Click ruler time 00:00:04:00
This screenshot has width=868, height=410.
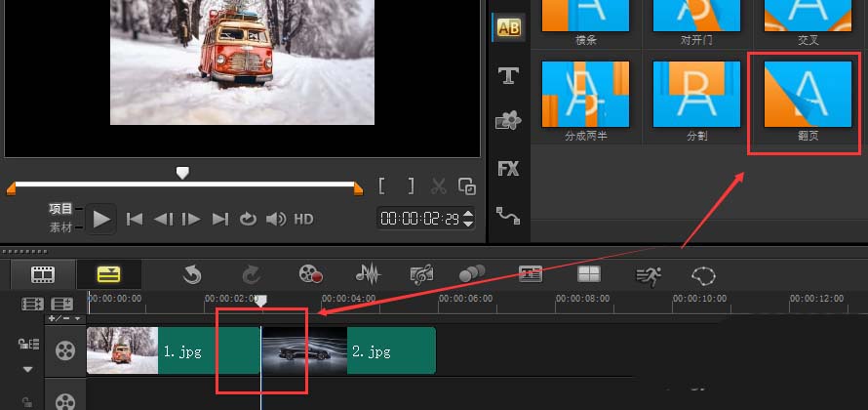click(x=349, y=299)
